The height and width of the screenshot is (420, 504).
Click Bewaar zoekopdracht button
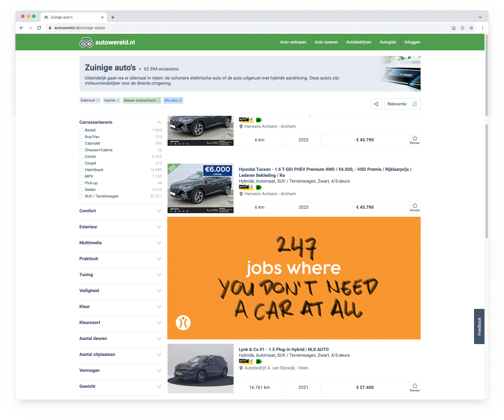point(142,100)
